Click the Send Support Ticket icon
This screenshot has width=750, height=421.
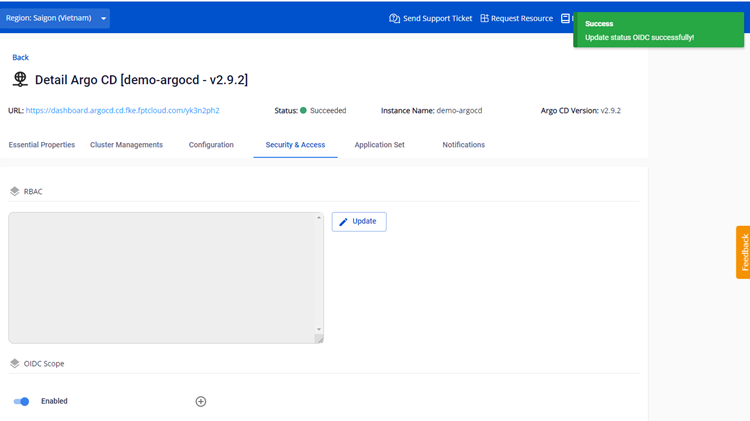coord(394,18)
